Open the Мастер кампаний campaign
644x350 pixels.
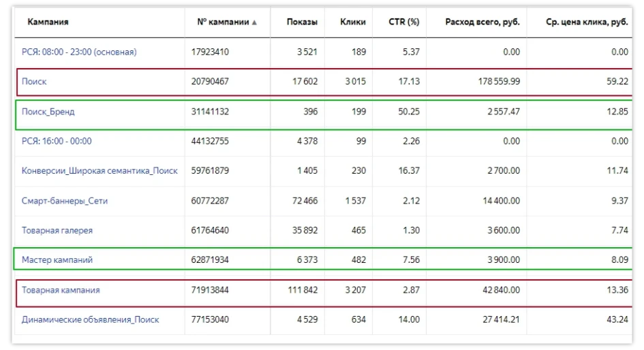point(57,260)
